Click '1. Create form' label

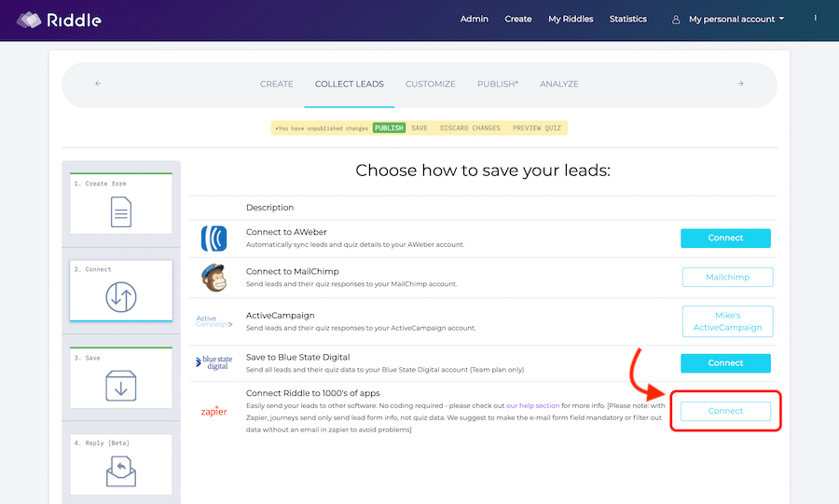pos(100,184)
